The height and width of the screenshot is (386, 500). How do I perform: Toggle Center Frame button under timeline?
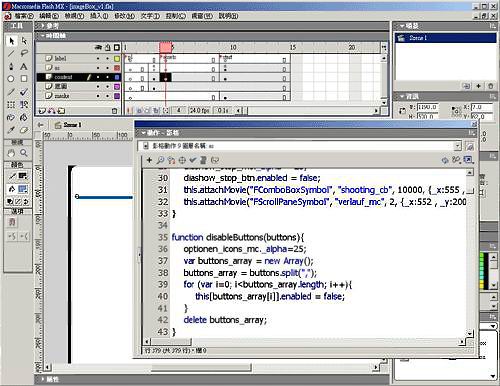[x=129, y=111]
